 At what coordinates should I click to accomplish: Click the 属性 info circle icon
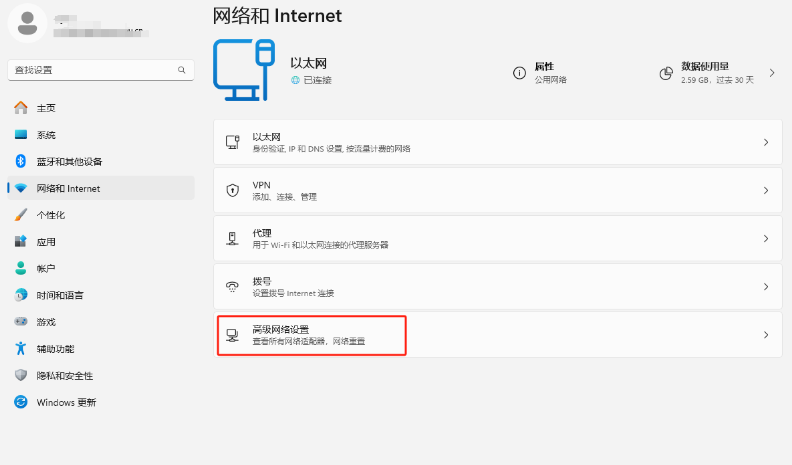[519, 73]
